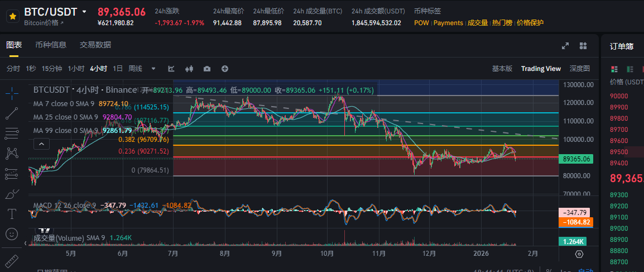
Task: Switch to 基本版 chart mode
Action: pos(502,69)
